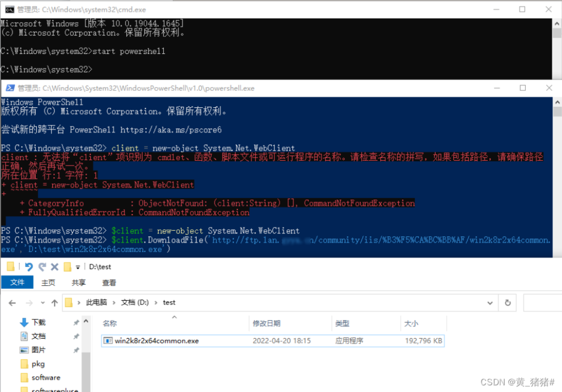
Task: Click test in the address breadcrumb
Action: 169,302
